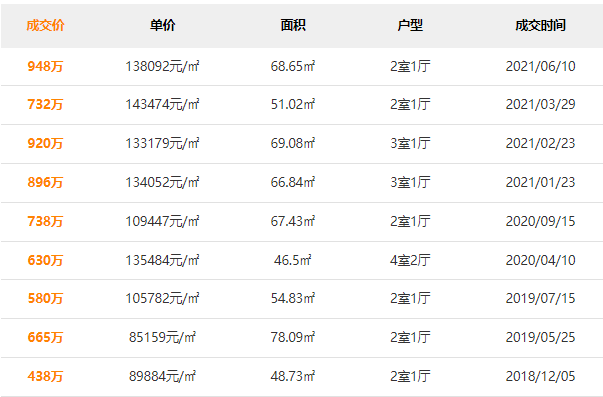Open the 665万 transaction price link
603x397 pixels.
[45, 337]
